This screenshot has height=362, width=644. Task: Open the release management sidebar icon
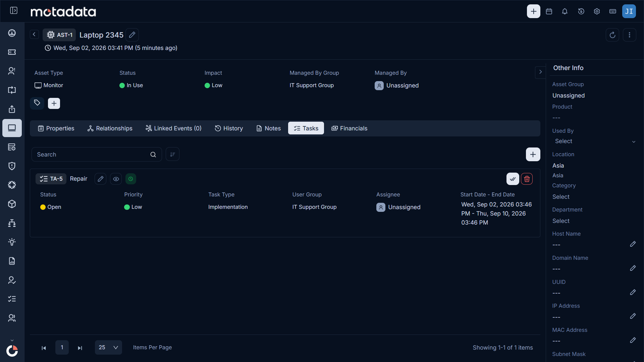tap(12, 109)
